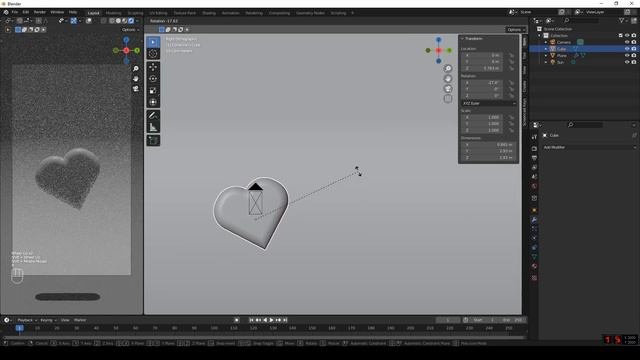Screen dimensions: 640x360
Task: Select the Add Cube tool
Action: click(x=153, y=140)
